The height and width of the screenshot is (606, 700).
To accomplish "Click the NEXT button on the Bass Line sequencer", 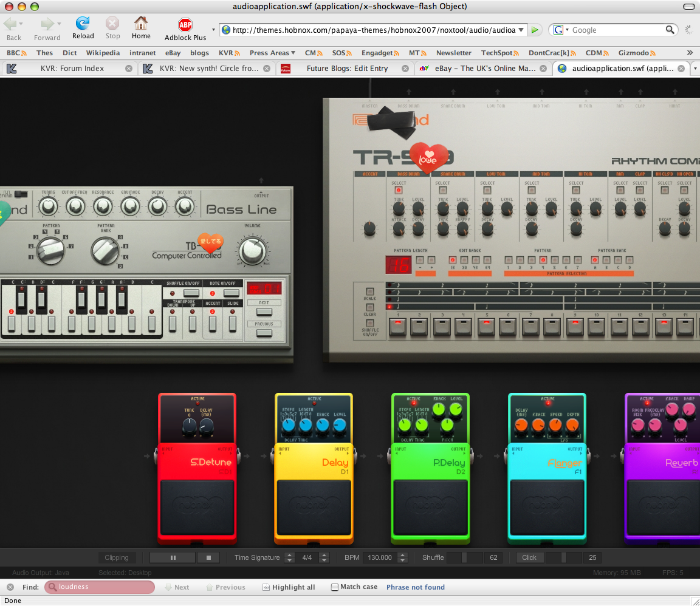I will pyautogui.click(x=263, y=312).
